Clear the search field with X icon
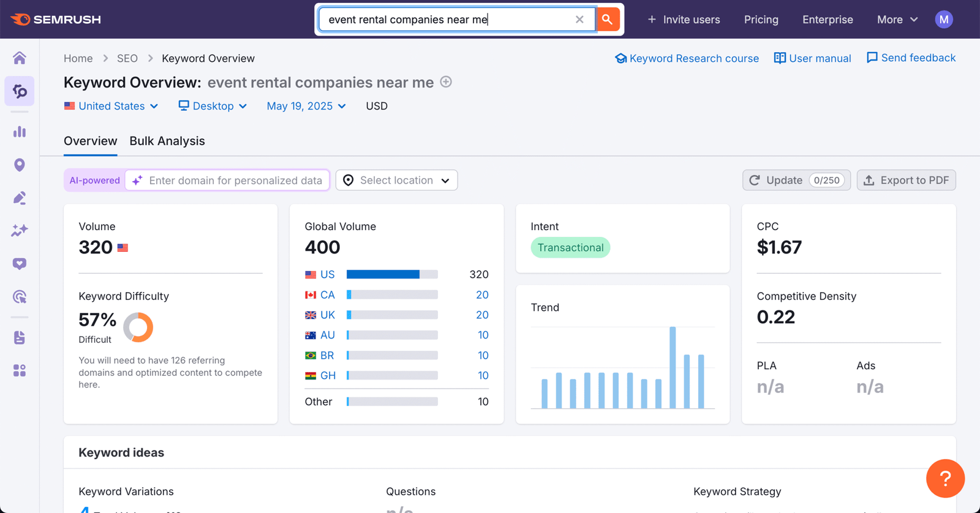 coord(579,20)
